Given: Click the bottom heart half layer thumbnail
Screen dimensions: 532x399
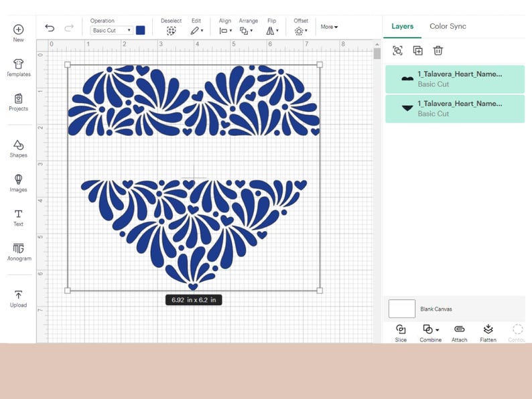Looking at the screenshot, I should (407, 108).
